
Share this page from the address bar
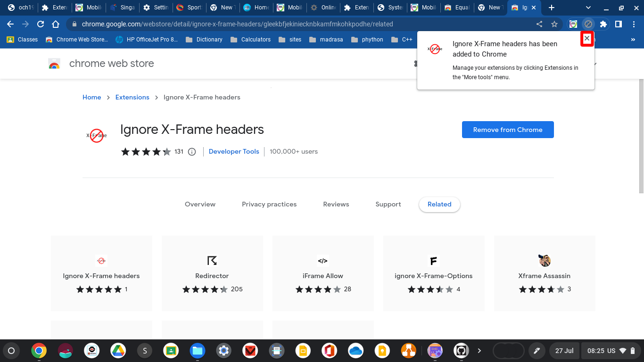tap(539, 24)
